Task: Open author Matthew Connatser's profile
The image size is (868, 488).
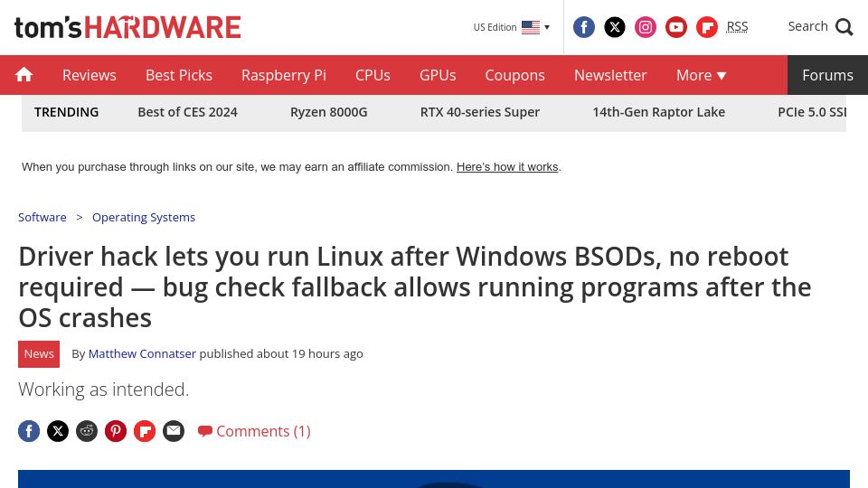Action: (x=142, y=353)
